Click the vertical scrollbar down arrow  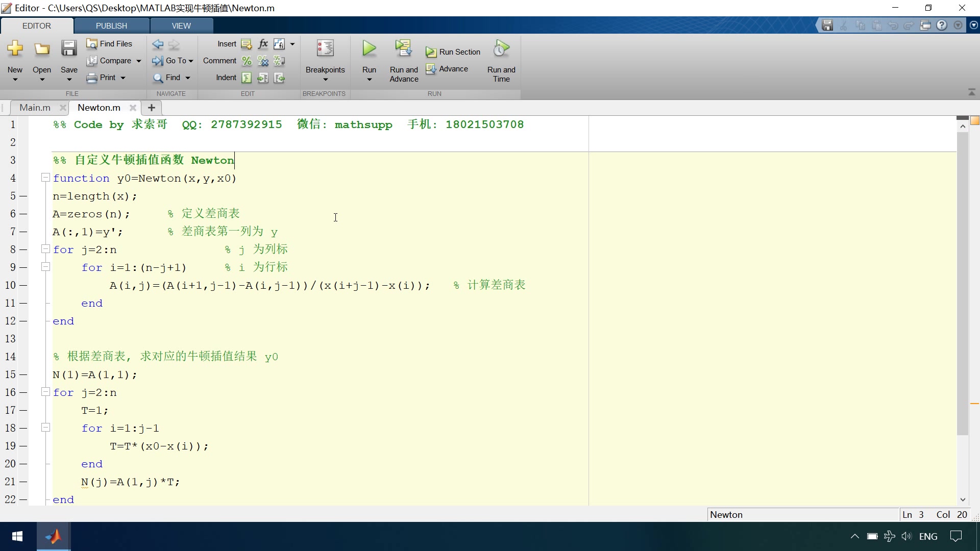(963, 500)
